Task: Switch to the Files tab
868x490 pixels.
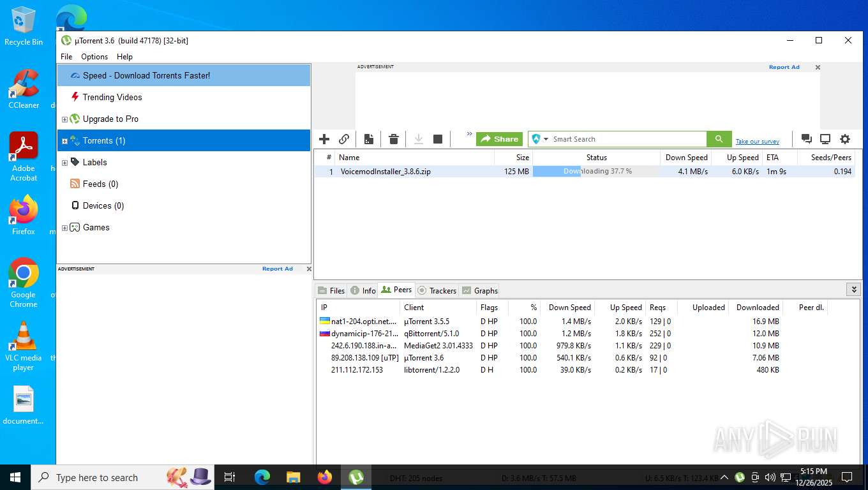Action: click(331, 290)
